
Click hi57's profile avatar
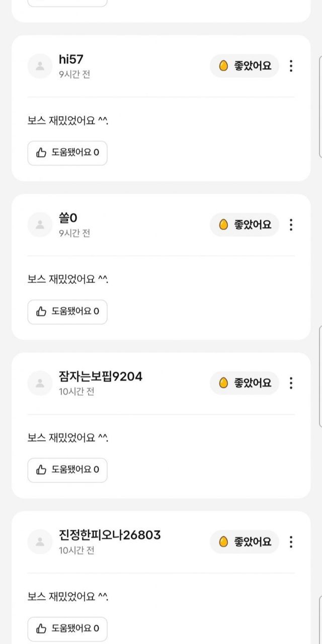[x=40, y=66]
